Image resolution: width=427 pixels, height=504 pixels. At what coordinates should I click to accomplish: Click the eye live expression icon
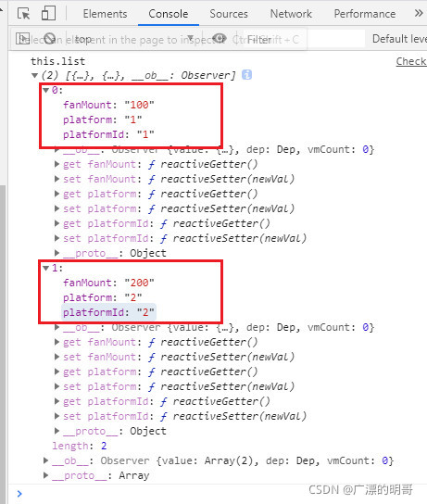[x=220, y=39]
